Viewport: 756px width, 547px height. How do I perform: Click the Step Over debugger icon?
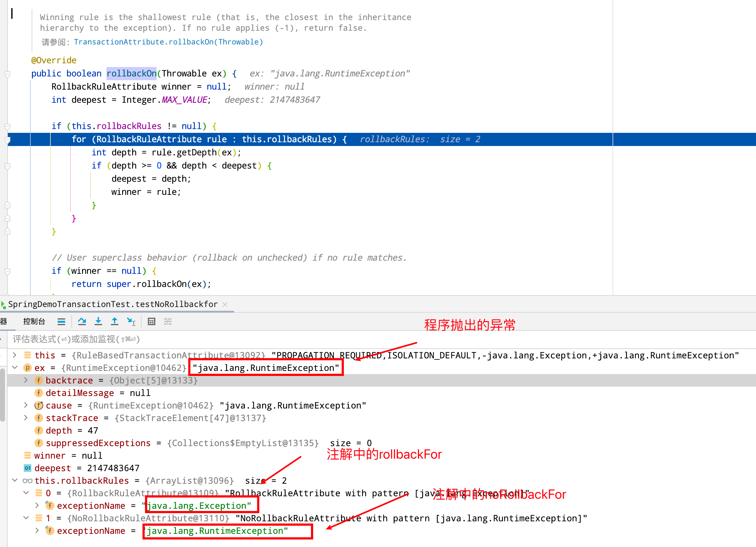click(x=82, y=321)
